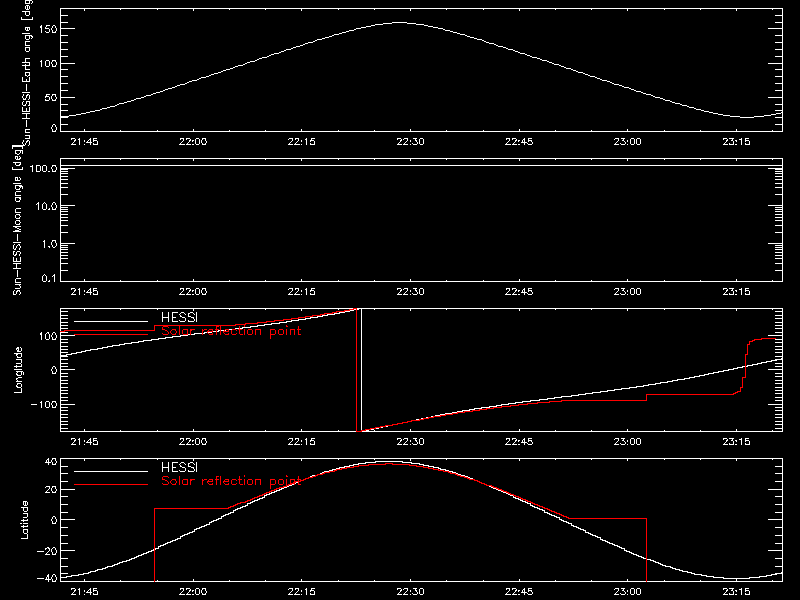Click the '-40' tick on Latitude axis
Screen dimensions: 800x600
(48, 579)
